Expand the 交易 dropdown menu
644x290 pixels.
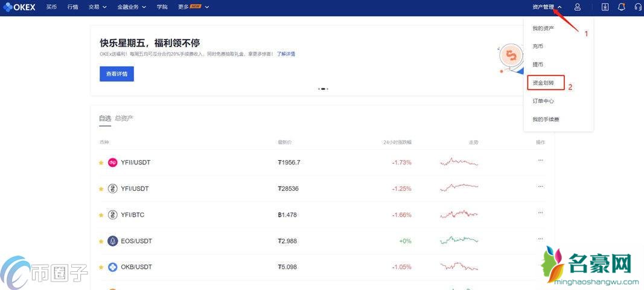[98, 7]
